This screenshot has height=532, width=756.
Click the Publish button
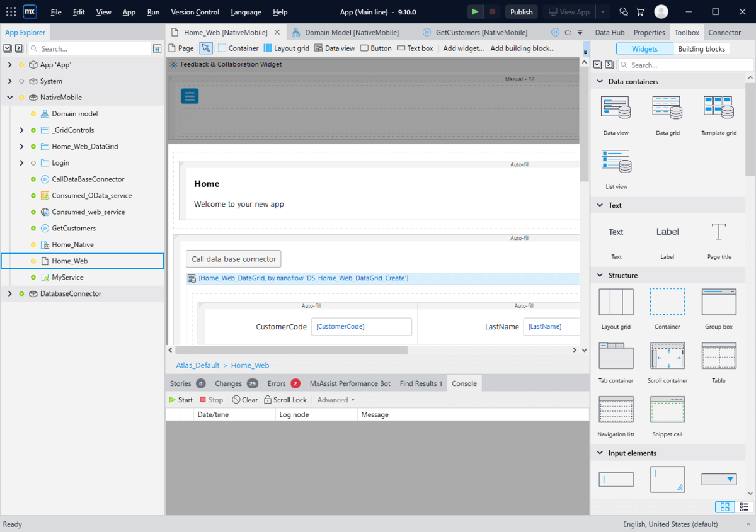521,11
